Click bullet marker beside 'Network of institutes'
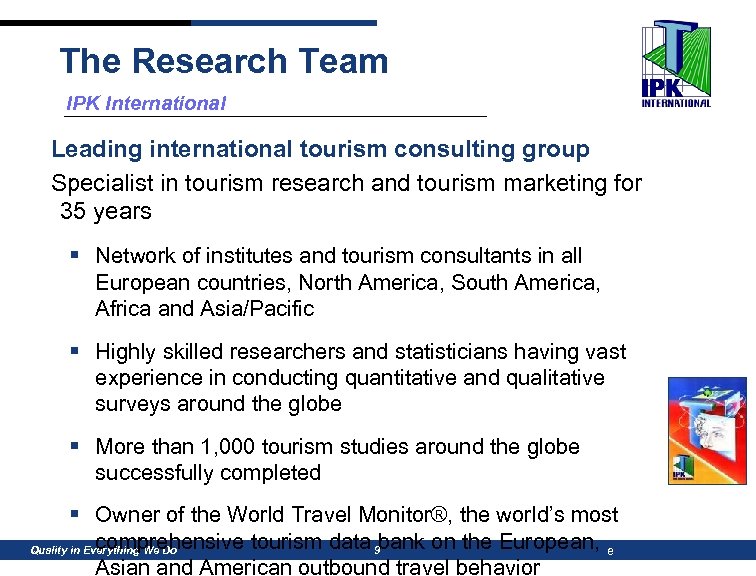Viewport: 756px width, 576px height. point(74,255)
